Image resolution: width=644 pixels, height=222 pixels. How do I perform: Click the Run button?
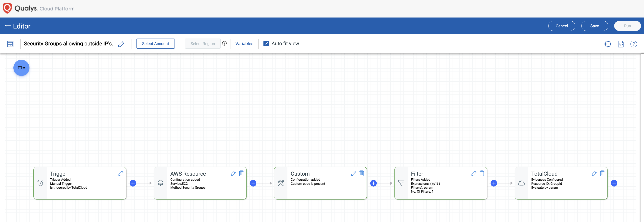tap(627, 26)
